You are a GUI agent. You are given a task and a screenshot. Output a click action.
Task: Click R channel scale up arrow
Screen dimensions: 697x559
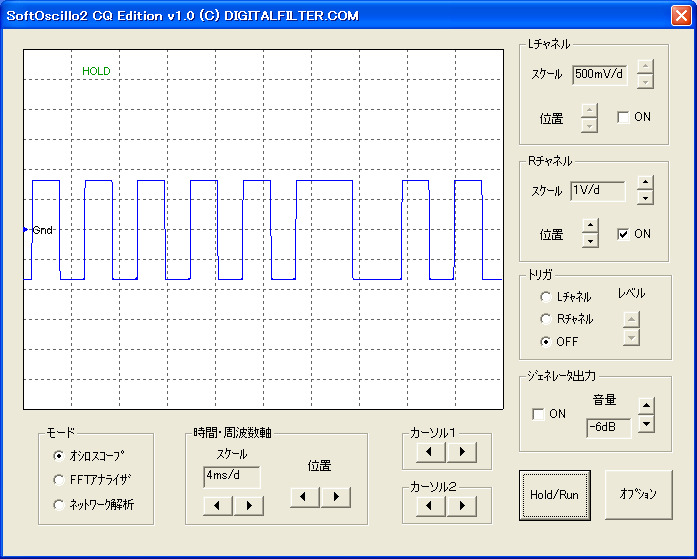click(645, 183)
